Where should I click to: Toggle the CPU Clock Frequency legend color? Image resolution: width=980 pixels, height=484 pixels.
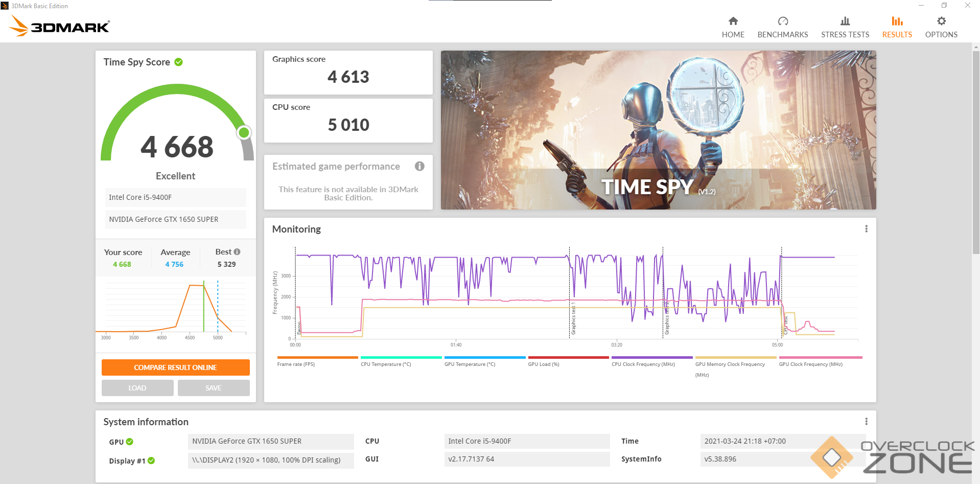tap(651, 358)
